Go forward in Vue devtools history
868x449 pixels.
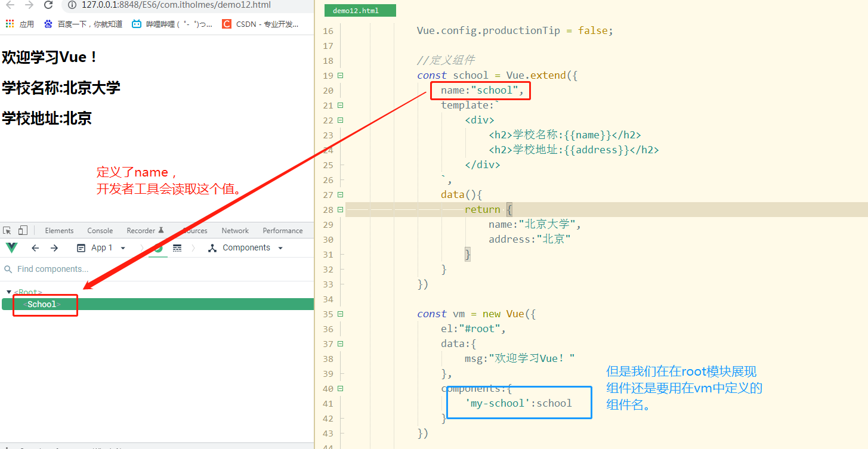pos(54,248)
